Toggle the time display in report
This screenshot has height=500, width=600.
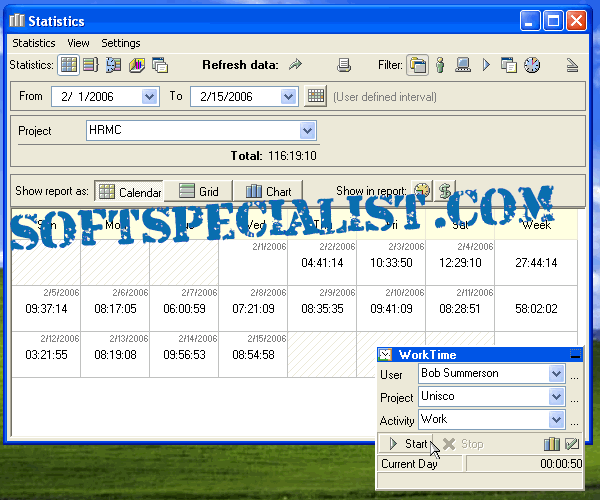(422, 191)
